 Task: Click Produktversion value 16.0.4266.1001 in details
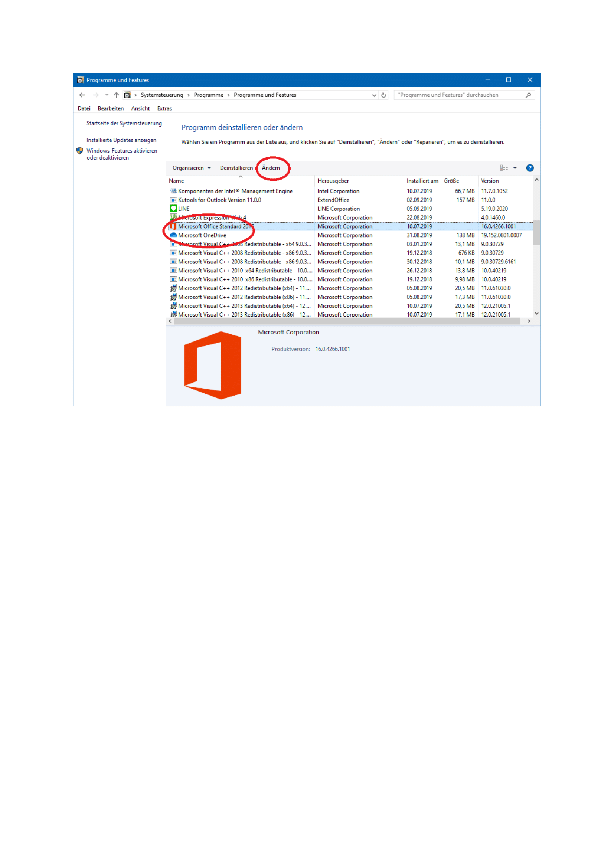[x=332, y=349]
